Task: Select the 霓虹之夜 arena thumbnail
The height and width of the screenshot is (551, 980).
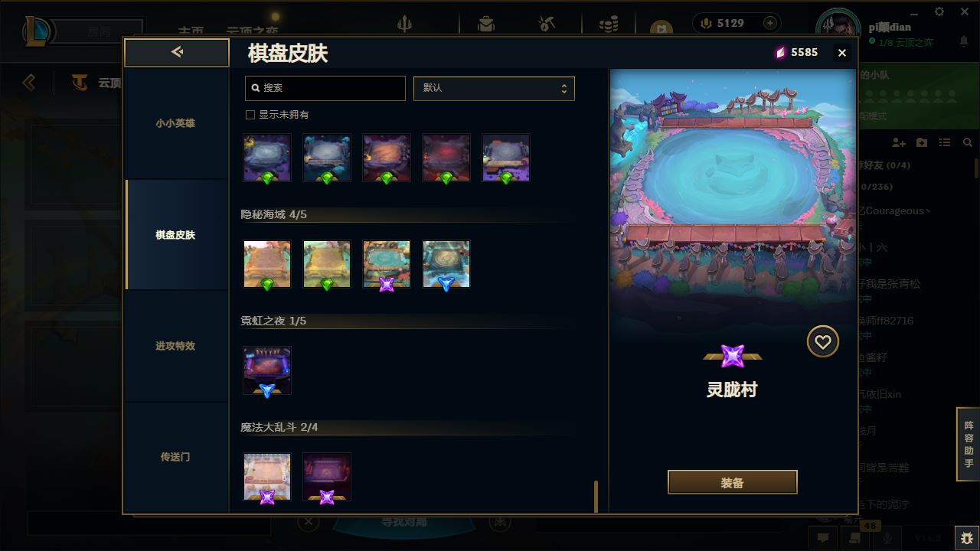Action: click(x=267, y=370)
